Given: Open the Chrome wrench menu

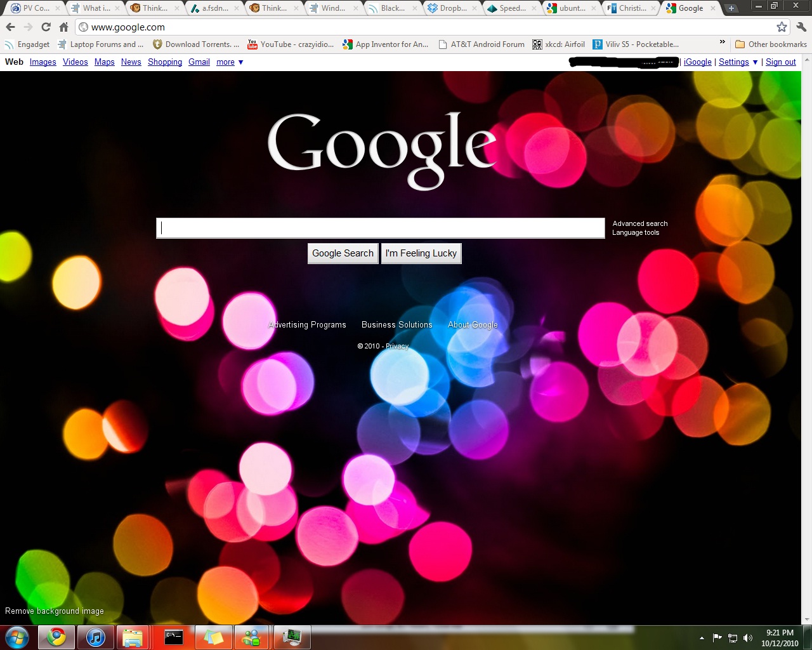Looking at the screenshot, I should click(x=801, y=27).
